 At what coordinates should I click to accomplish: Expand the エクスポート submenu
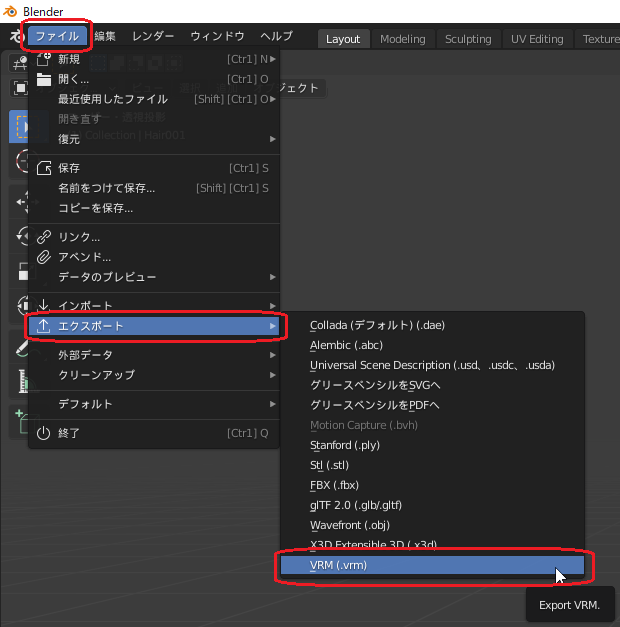tap(154, 326)
